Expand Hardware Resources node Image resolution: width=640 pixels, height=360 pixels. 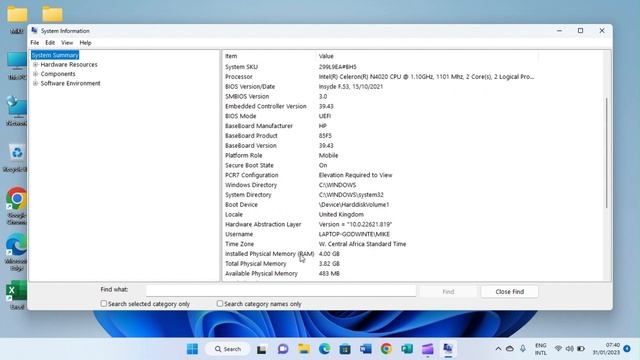36,64
